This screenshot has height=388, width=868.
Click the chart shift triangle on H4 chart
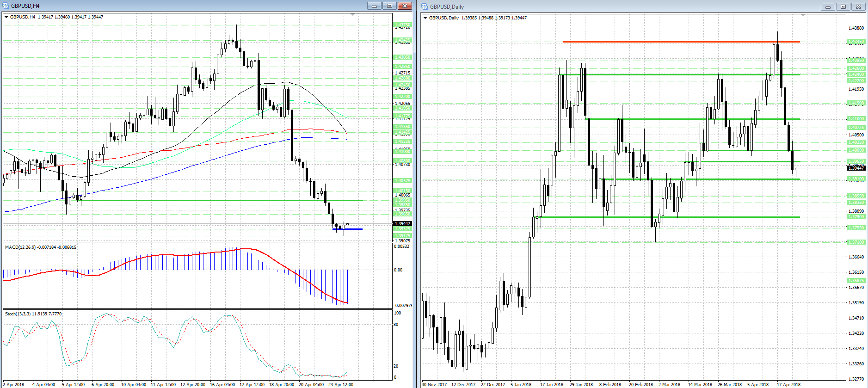(353, 15)
